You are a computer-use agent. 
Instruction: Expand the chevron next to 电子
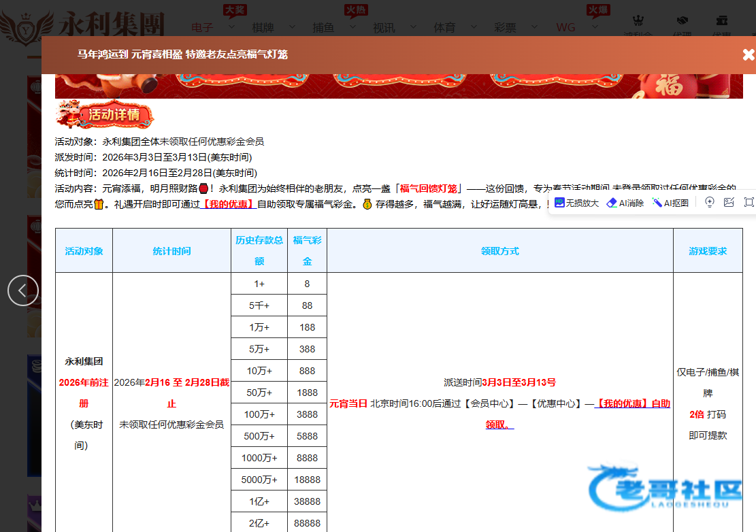point(231,27)
